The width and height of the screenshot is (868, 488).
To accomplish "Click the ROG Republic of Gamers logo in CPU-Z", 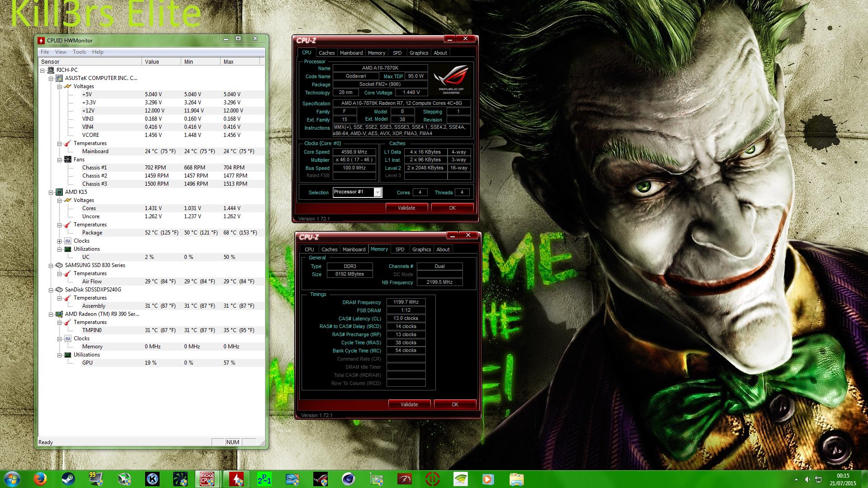I will [451, 80].
